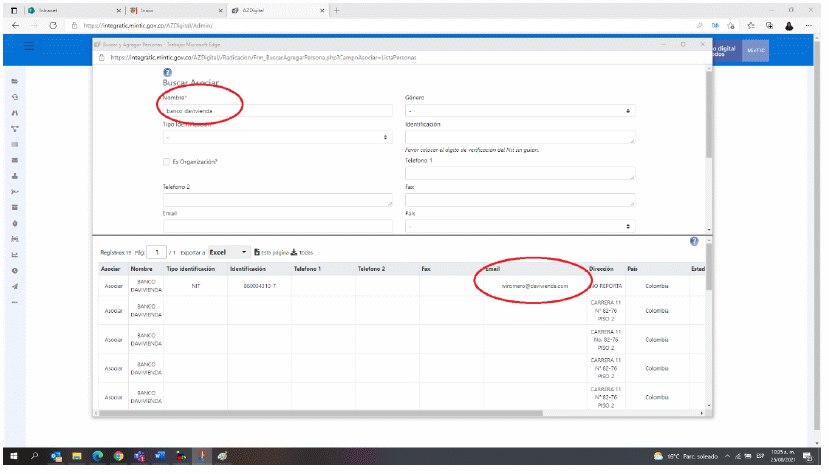The width and height of the screenshot is (829, 474).
Task: Click the NIT cell in first row
Action: [x=196, y=286]
